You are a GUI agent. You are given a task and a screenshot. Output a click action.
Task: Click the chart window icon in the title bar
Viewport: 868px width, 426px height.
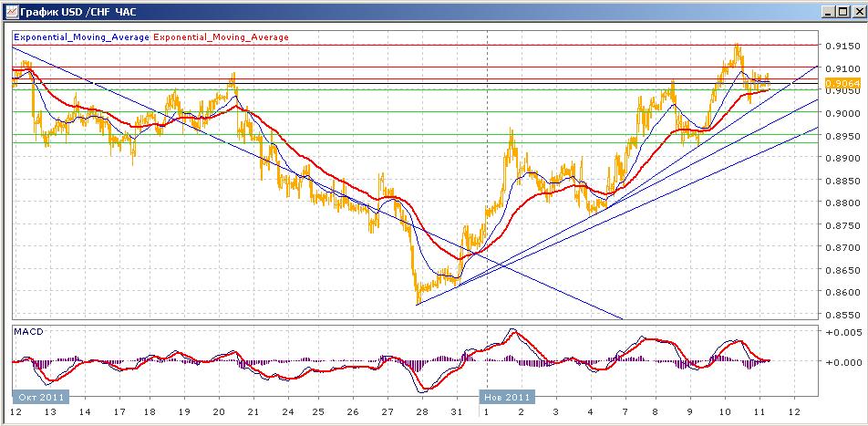point(11,11)
